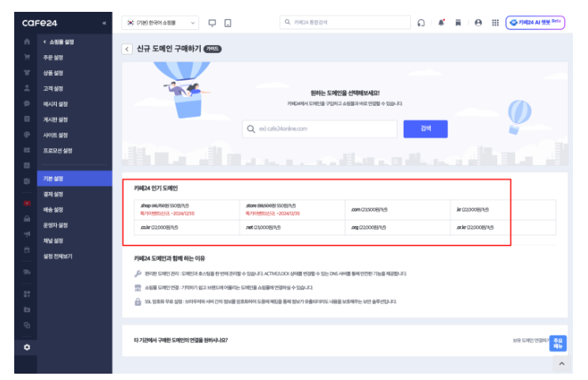
Task: Open the 가이드 guide badge
Action: [213, 49]
